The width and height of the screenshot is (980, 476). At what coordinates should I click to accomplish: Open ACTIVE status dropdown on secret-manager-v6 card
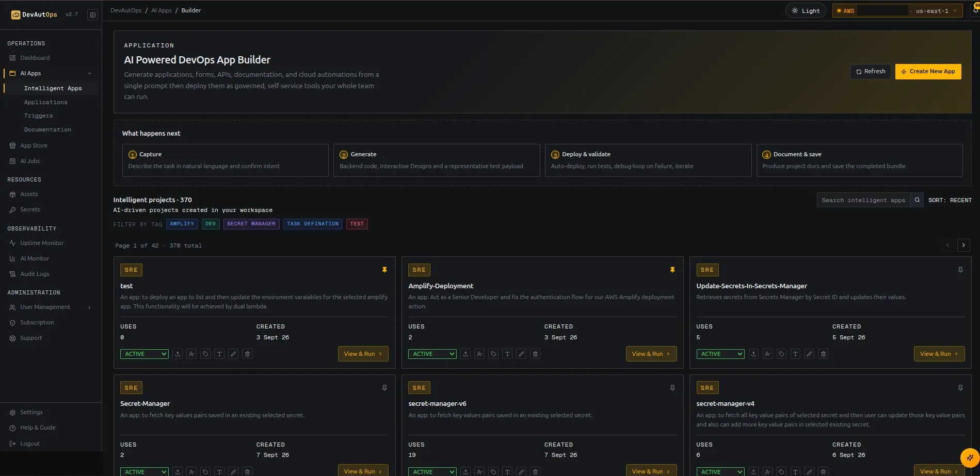tap(432, 471)
